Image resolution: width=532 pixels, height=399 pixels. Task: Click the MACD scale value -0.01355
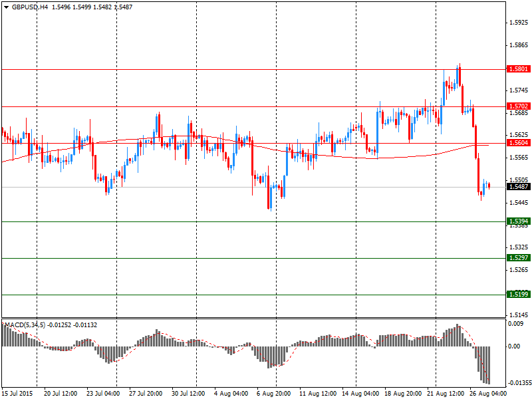(519, 384)
